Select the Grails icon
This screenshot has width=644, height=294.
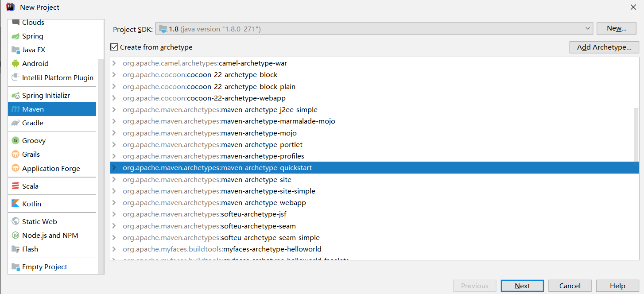(15, 154)
